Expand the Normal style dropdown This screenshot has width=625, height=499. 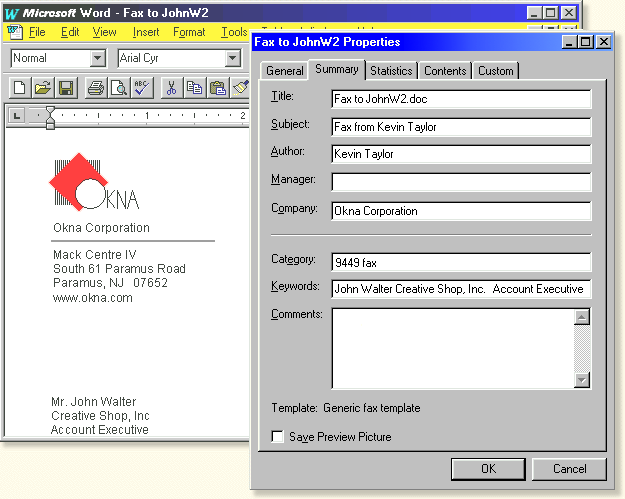(97, 59)
